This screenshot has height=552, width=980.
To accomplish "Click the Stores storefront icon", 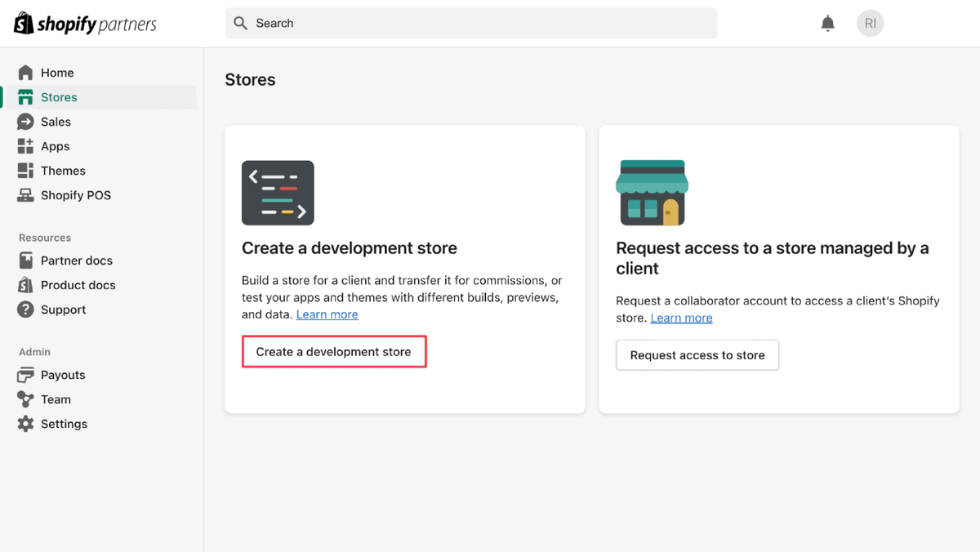I will (27, 96).
